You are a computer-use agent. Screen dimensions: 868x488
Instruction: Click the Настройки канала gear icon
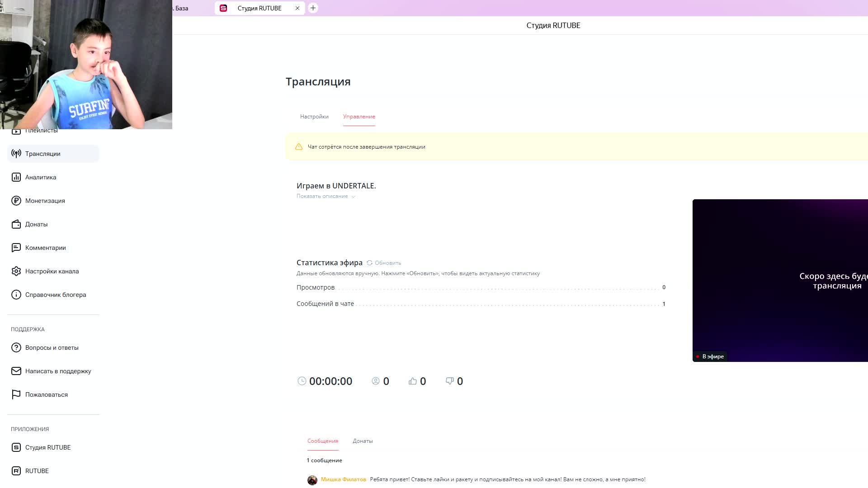[16, 271]
